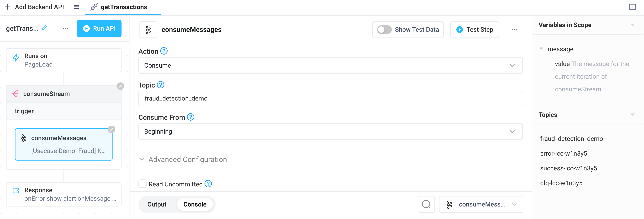Click the Read Uncommitted help icon

208,184
